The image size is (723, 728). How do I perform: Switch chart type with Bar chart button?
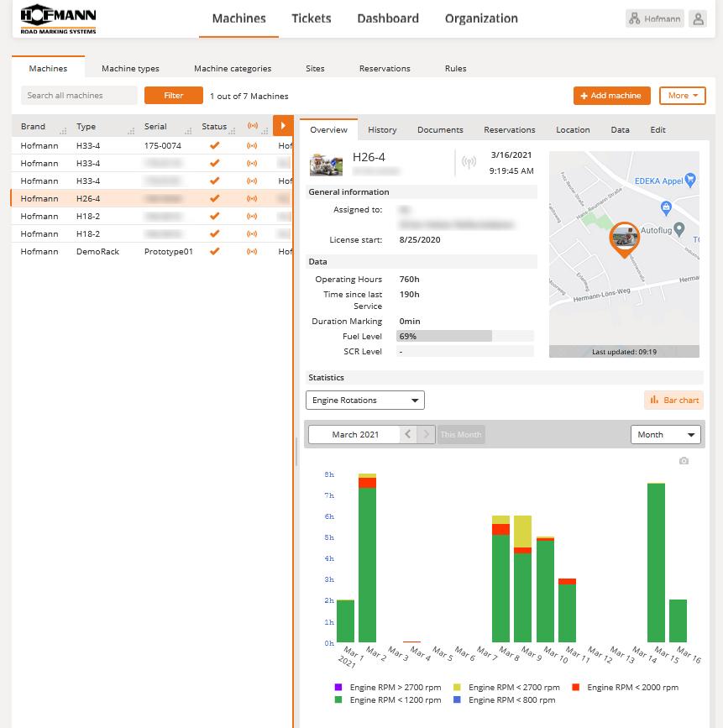click(673, 401)
